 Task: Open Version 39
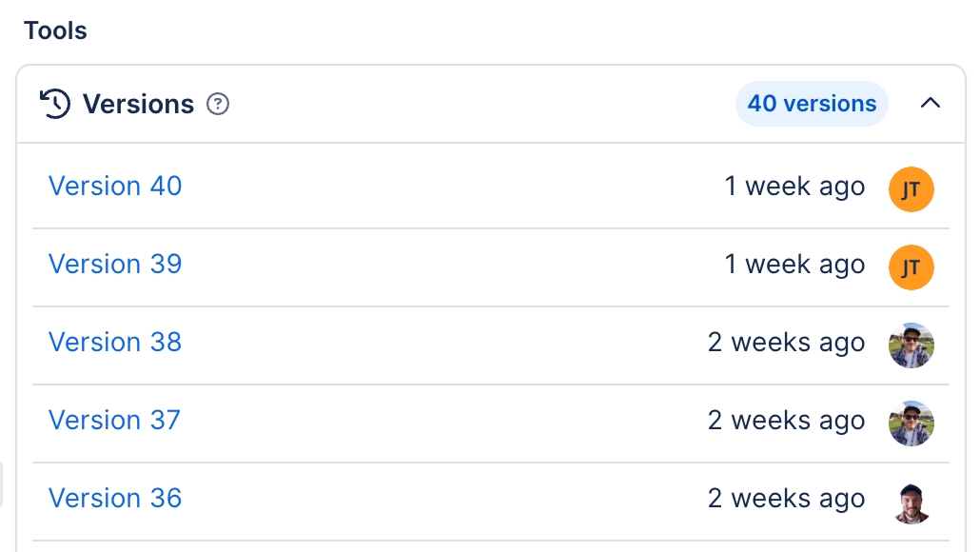click(x=114, y=265)
